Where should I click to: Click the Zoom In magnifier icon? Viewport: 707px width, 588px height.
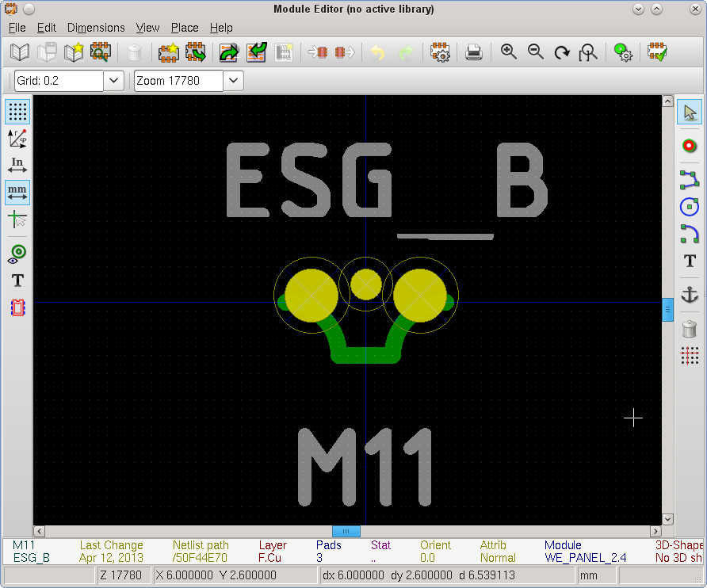coord(509,53)
